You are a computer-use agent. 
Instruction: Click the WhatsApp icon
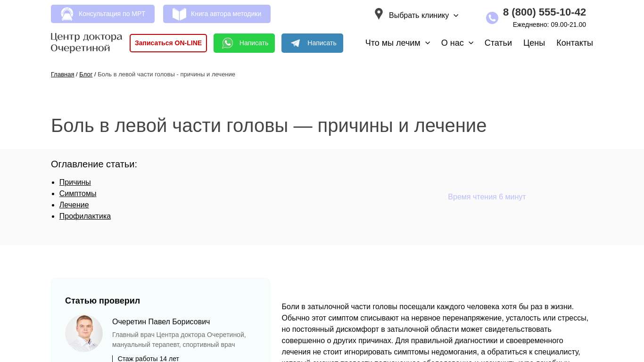(228, 43)
